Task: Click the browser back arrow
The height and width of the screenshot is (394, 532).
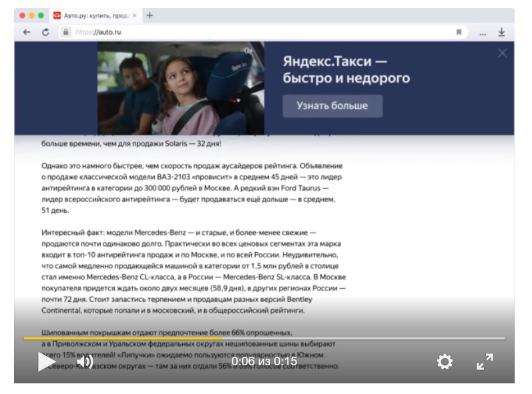Action: click(x=27, y=32)
